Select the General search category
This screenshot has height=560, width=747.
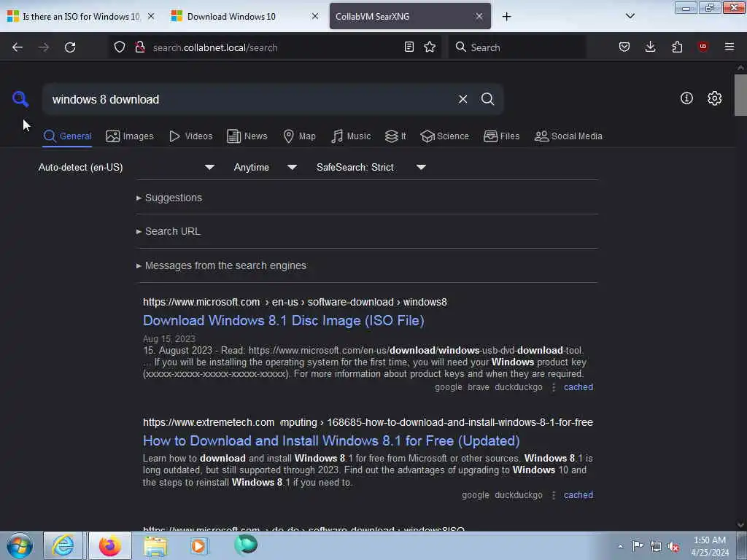coord(67,136)
